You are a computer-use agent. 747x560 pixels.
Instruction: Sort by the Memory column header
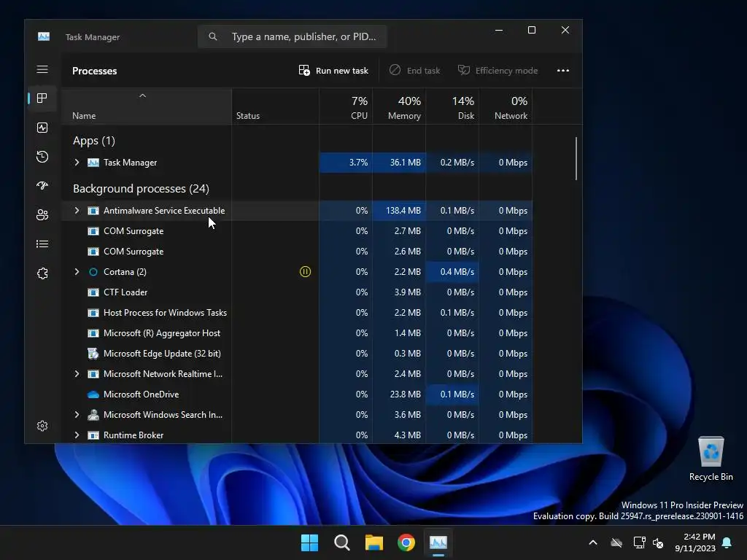[x=399, y=107]
